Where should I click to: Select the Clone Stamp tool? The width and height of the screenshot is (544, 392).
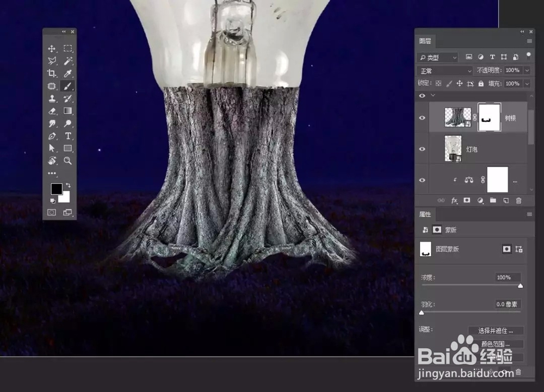(x=52, y=99)
